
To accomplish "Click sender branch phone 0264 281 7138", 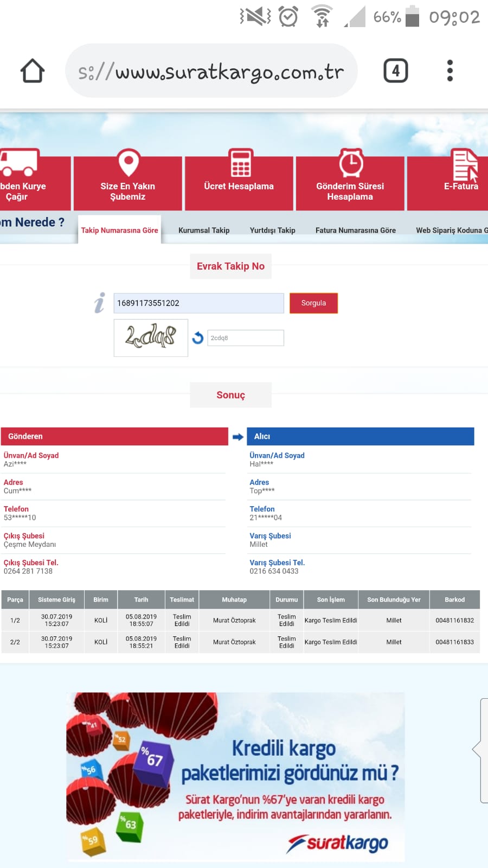I will click(x=28, y=571).
